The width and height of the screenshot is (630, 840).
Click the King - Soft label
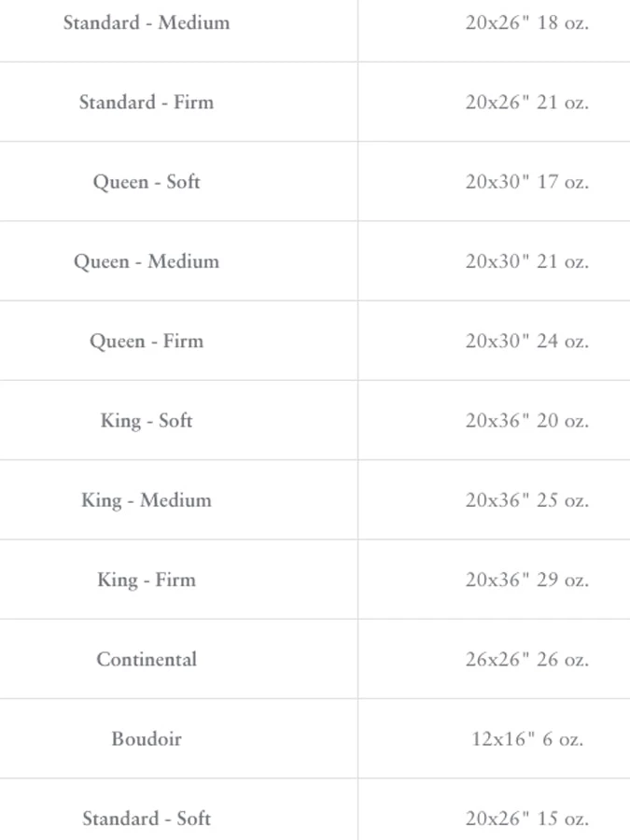[147, 420]
